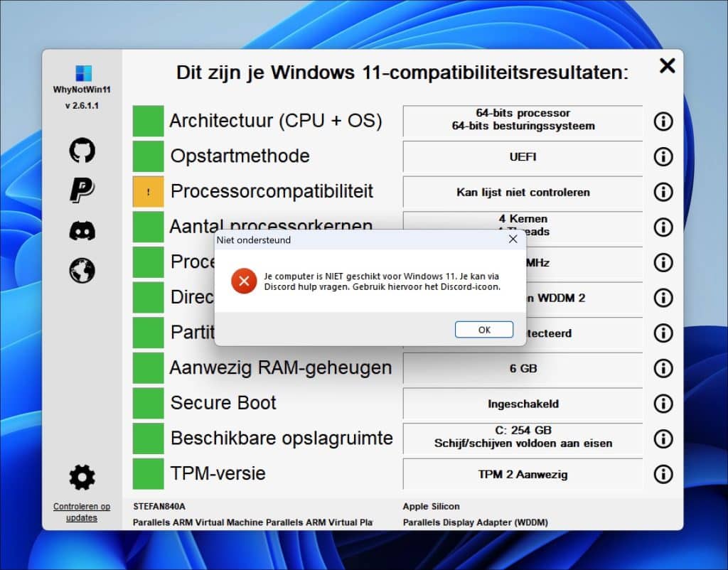Click the version label v 2.6.1.1
Image resolution: width=728 pixels, height=570 pixels.
point(82,105)
